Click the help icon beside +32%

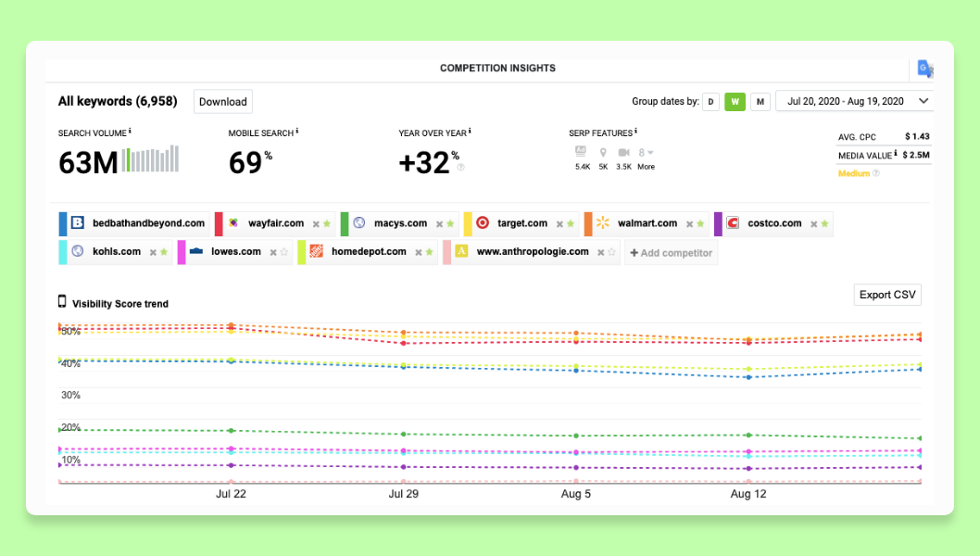(x=460, y=167)
